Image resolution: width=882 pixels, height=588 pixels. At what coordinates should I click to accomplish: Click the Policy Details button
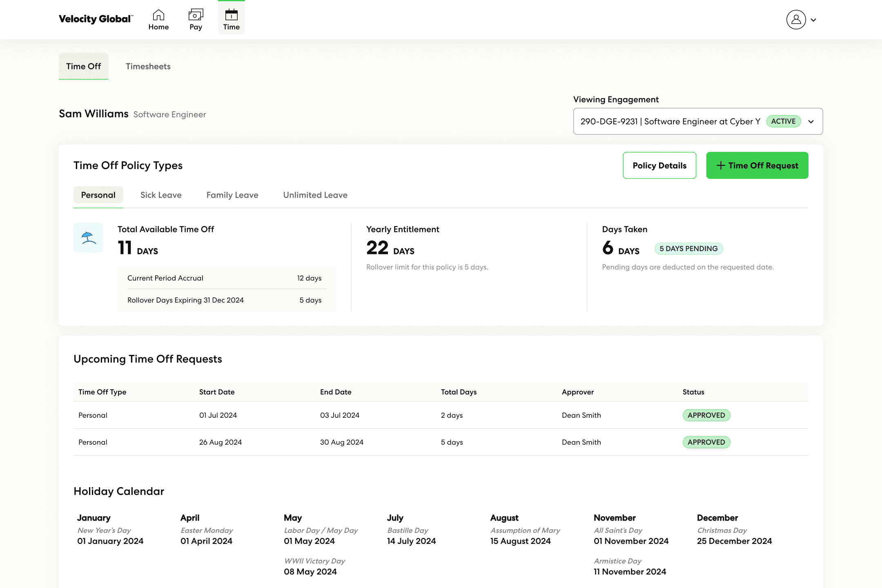(x=659, y=165)
